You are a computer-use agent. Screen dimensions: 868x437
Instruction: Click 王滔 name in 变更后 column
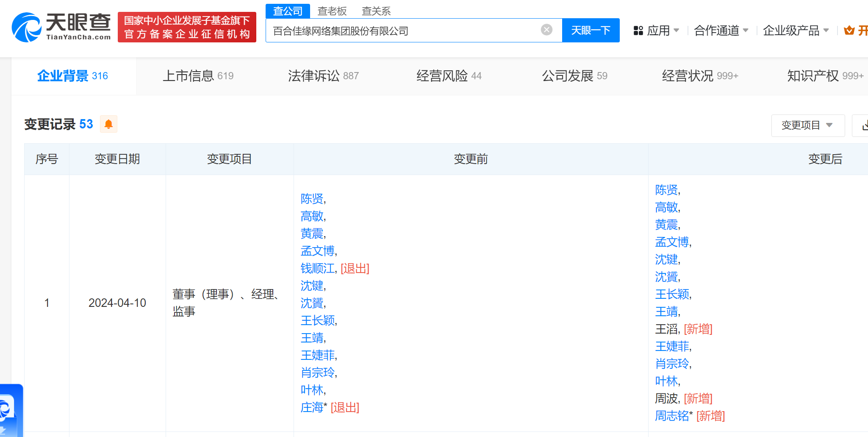coord(666,329)
